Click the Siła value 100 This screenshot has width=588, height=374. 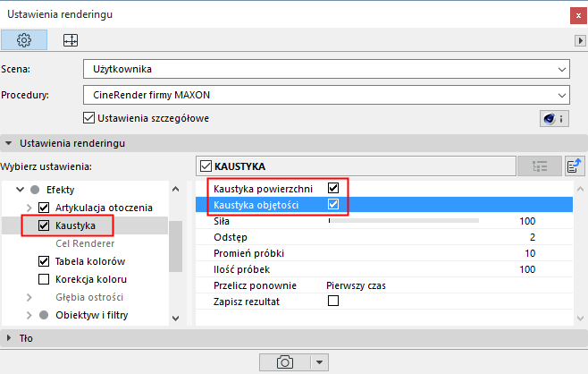point(527,221)
